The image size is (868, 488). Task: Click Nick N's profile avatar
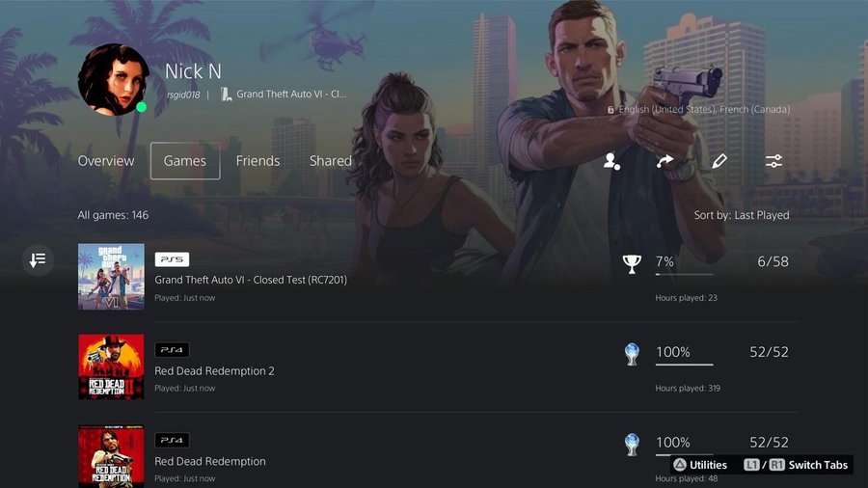point(114,80)
